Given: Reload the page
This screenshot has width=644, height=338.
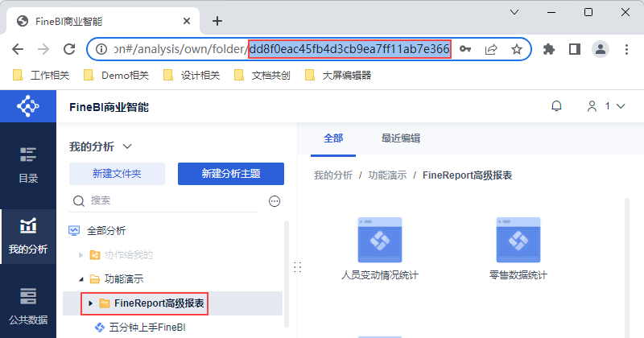Looking at the screenshot, I should [69, 49].
